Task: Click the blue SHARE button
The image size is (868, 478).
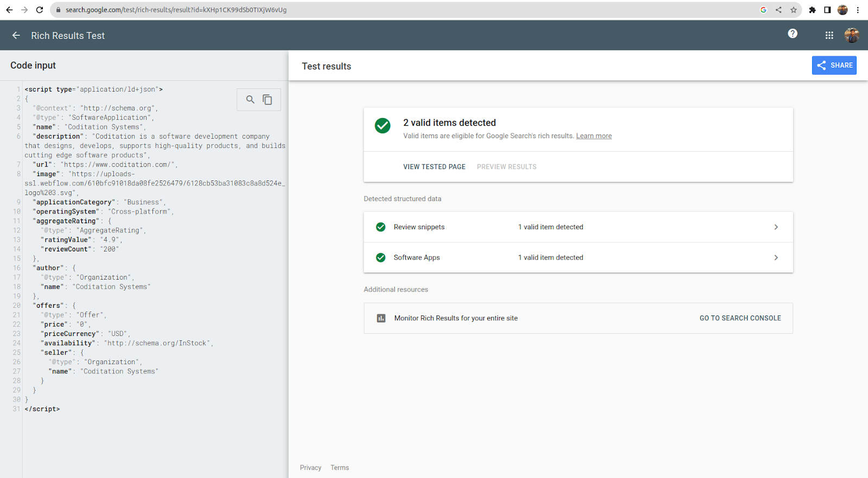Action: point(834,65)
